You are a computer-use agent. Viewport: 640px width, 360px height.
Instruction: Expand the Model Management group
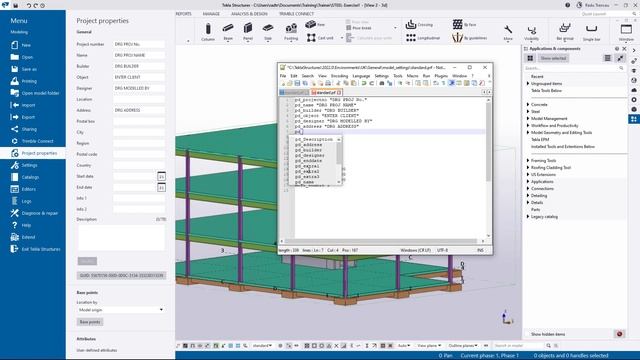pyautogui.click(x=528, y=118)
